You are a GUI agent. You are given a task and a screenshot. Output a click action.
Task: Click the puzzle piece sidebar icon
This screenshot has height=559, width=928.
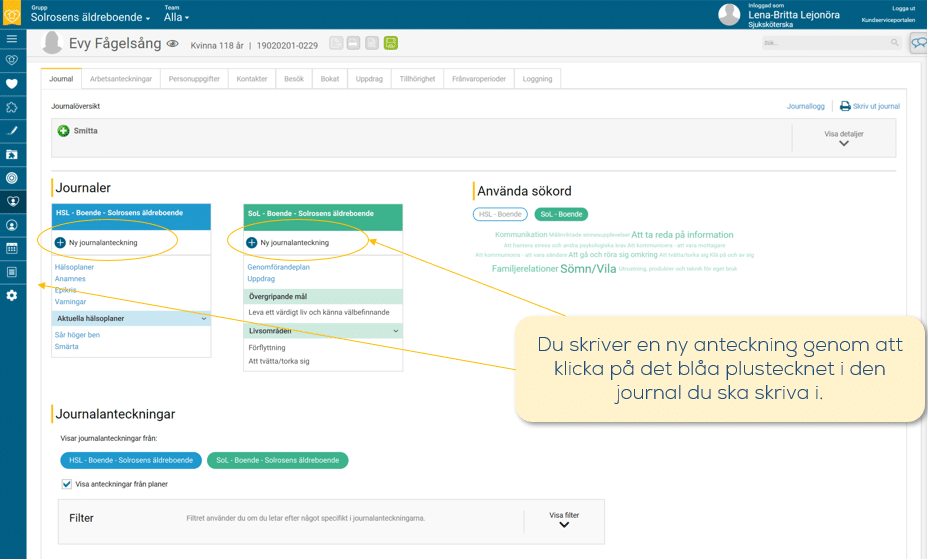tap(12, 107)
